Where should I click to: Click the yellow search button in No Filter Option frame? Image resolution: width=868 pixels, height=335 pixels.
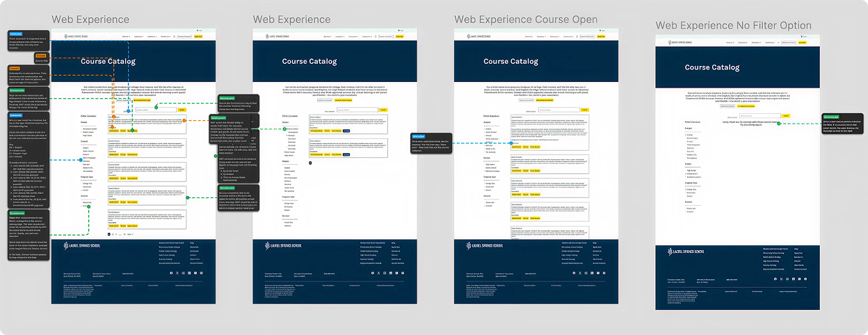point(786,115)
